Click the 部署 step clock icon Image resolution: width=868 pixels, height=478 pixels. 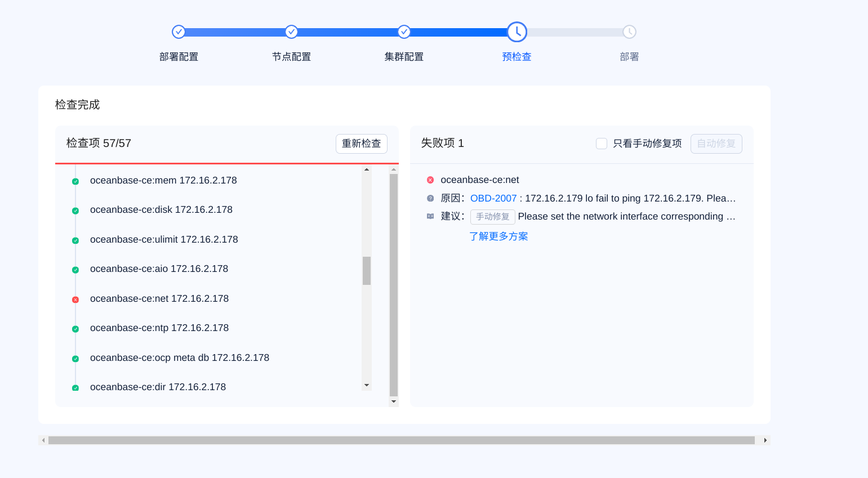click(629, 32)
